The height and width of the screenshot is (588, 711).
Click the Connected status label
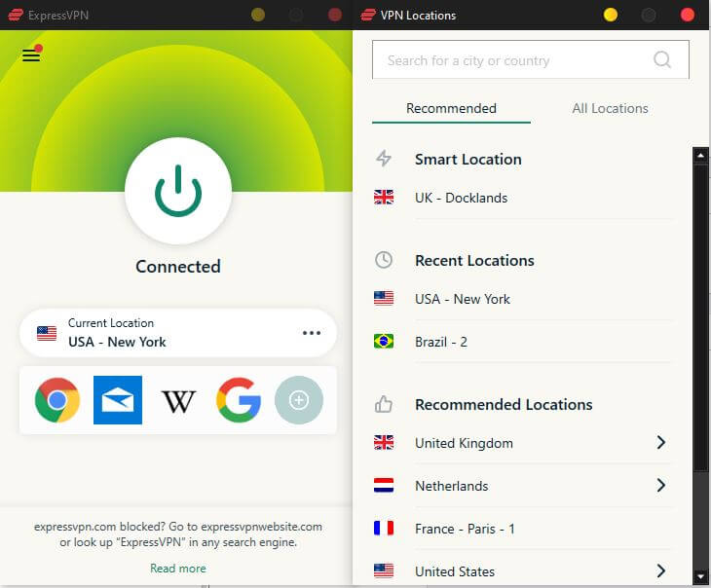pos(178,267)
